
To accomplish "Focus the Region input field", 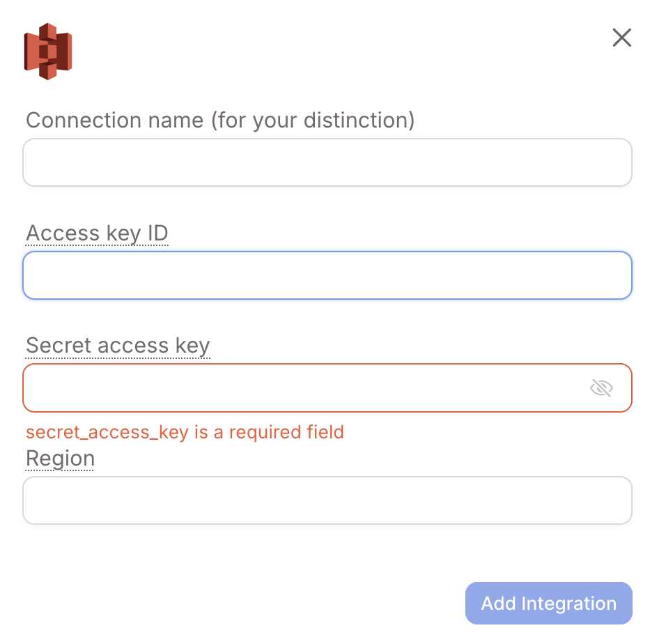I will 327,500.
